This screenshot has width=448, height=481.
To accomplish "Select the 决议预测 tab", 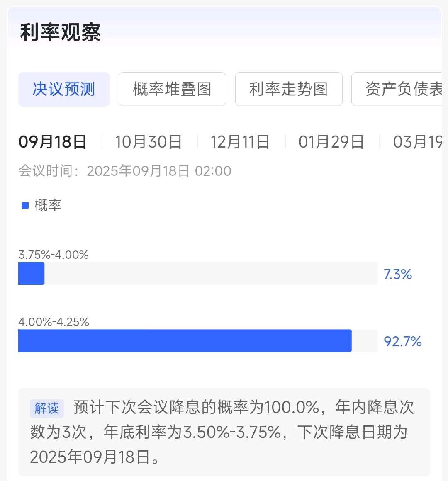I will [64, 89].
